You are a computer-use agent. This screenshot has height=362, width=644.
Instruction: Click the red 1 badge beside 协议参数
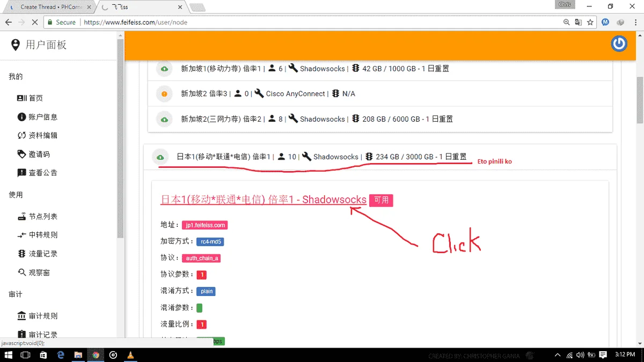(201, 275)
